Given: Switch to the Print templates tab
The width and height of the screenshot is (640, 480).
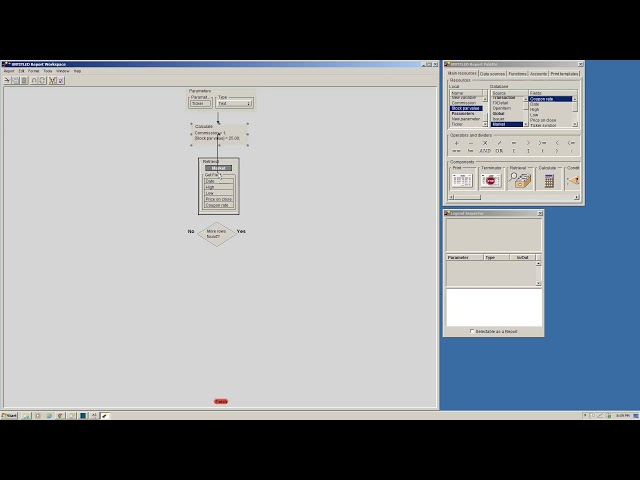Looking at the screenshot, I should (x=564, y=74).
